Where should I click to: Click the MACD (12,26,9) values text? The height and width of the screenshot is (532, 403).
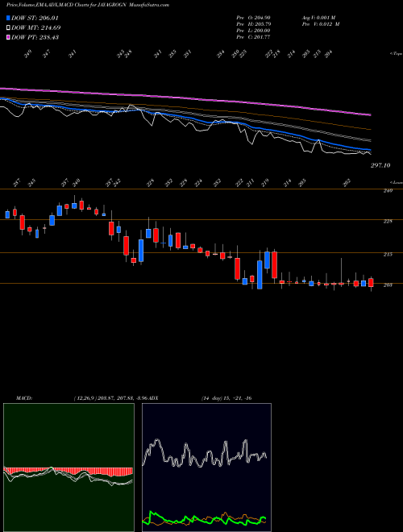pyautogui.click(x=110, y=398)
